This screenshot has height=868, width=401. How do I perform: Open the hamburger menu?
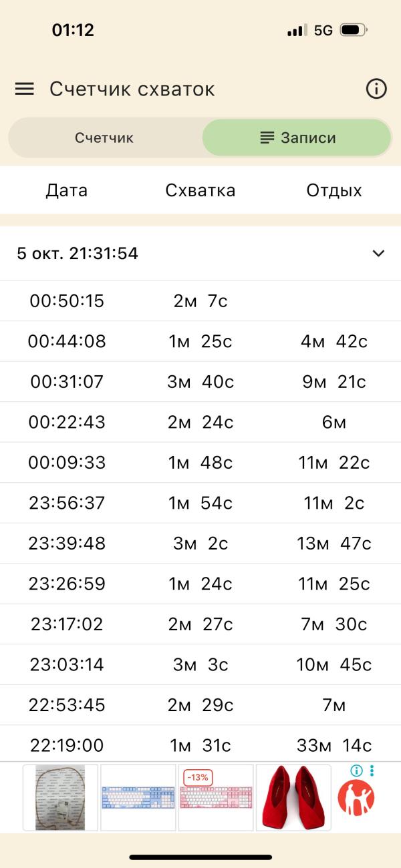[25, 89]
